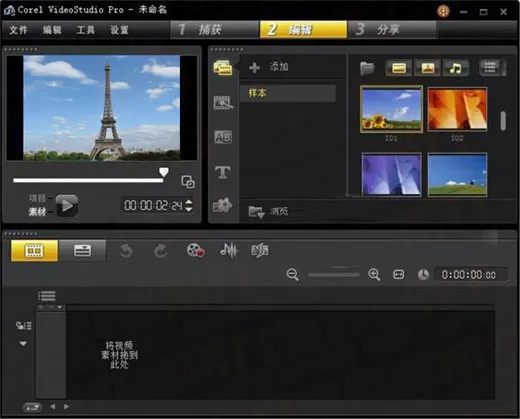Select 素材 clip preview mode

point(37,212)
